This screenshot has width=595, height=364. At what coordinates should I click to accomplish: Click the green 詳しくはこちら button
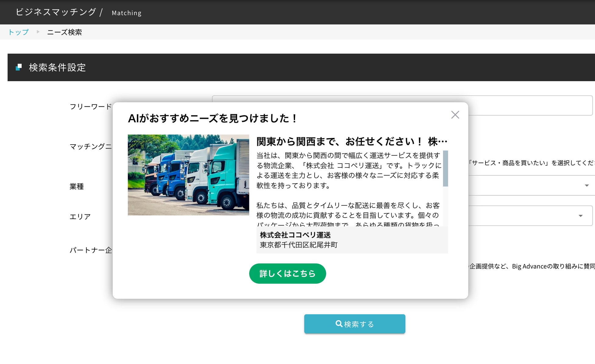[x=287, y=273]
